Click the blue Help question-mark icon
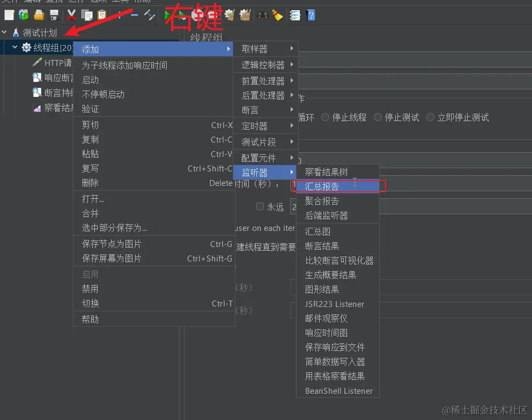The width and height of the screenshot is (532, 420). tap(311, 14)
